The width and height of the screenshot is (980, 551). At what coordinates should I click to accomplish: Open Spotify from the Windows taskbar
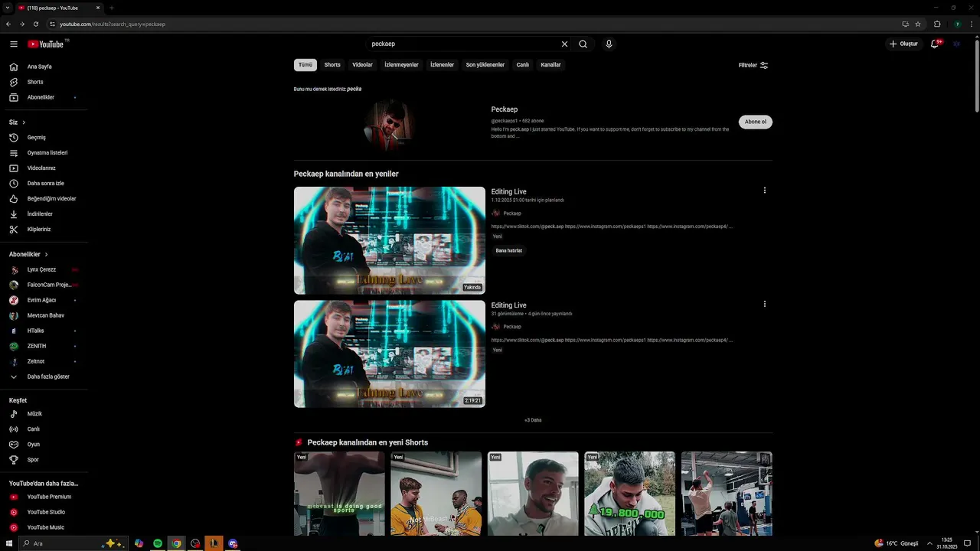[158, 543]
